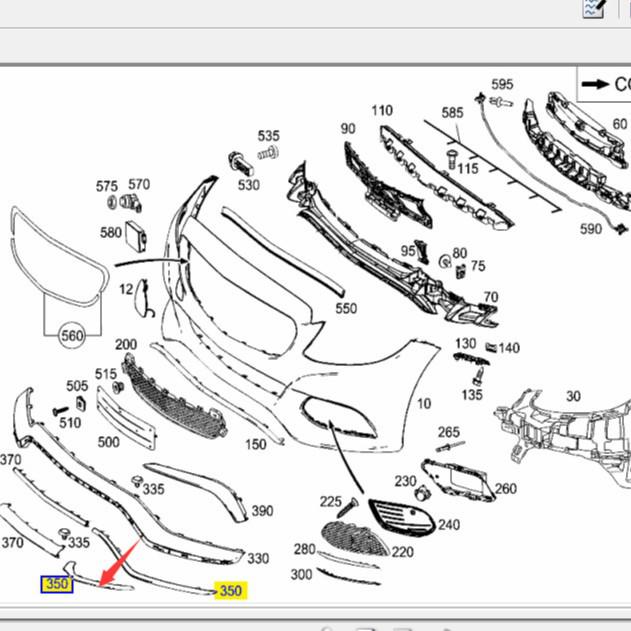Select part callout 390
The height and width of the screenshot is (631, 631).
262,511
